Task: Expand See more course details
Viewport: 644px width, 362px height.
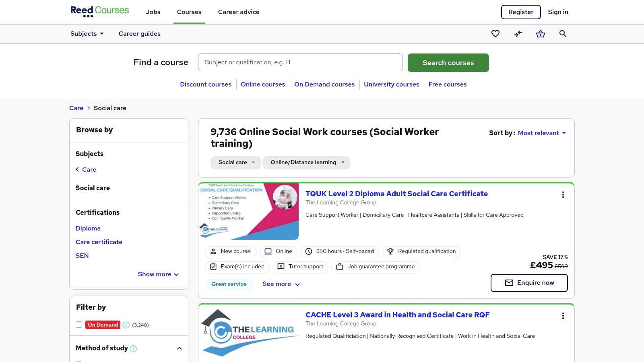Action: tap(281, 284)
